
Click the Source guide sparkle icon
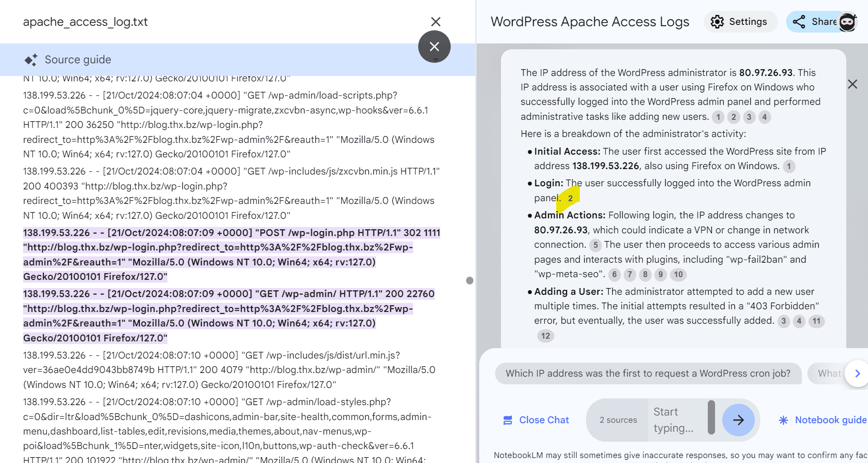click(31, 60)
